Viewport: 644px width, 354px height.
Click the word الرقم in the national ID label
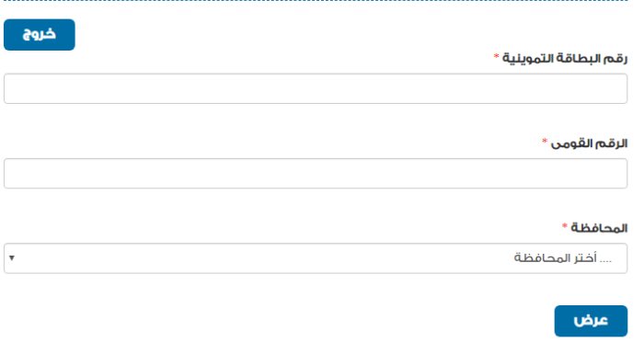(x=609, y=143)
